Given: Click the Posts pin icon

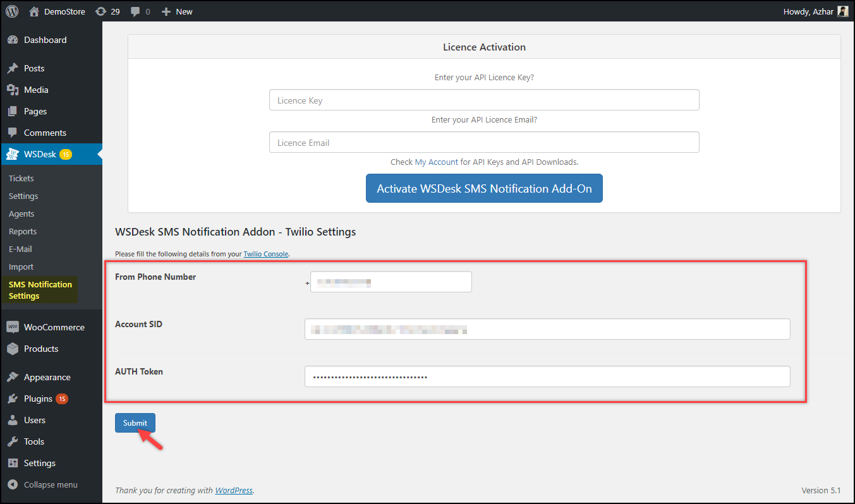Looking at the screenshot, I should pyautogui.click(x=13, y=68).
